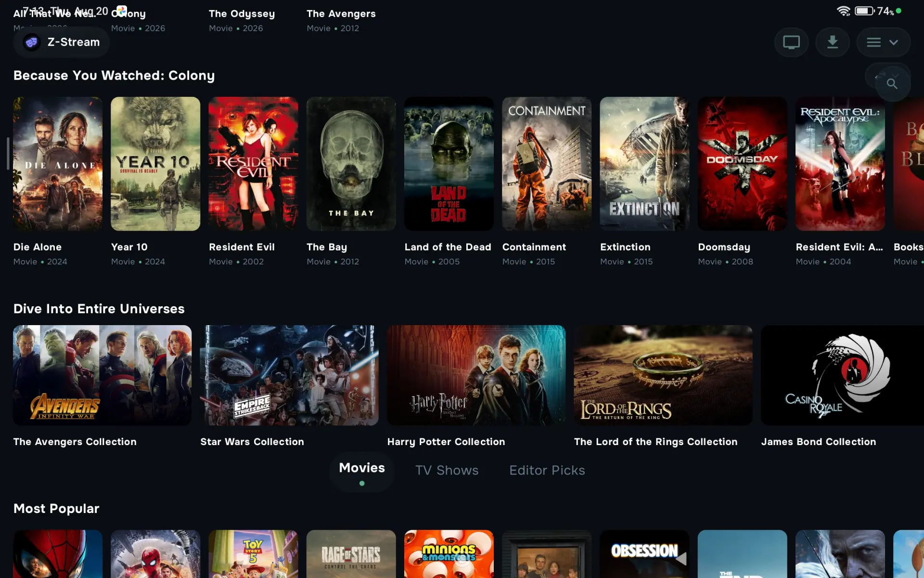Click "Dive Into Entire Universes" heading
Viewport: 924px width, 578px height.
99,309
